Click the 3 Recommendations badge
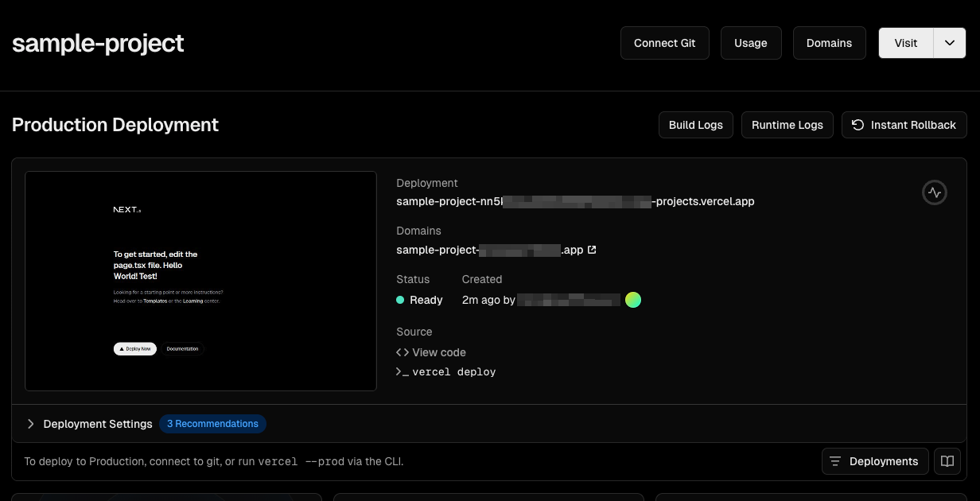980x501 pixels. [212, 424]
